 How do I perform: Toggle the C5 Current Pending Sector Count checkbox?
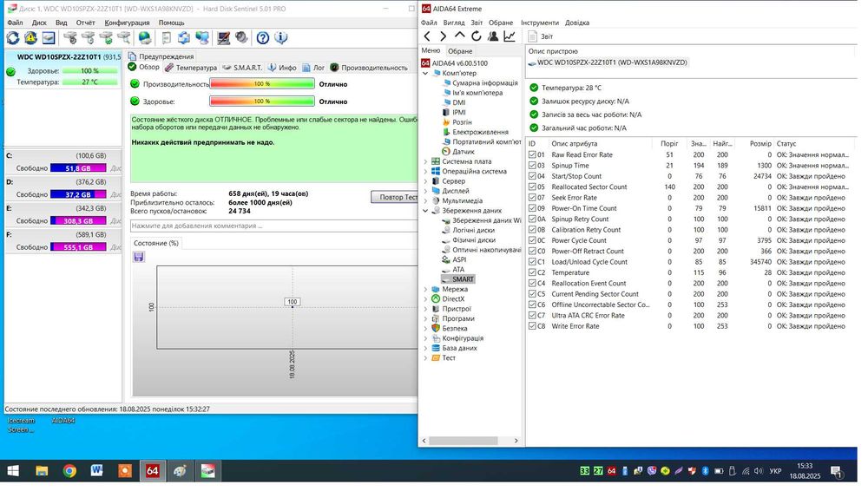coord(532,294)
